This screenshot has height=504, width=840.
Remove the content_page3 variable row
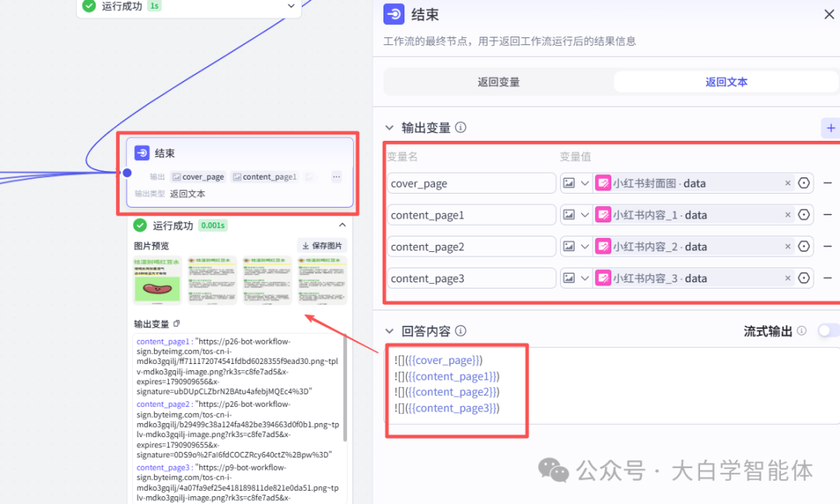pos(828,278)
